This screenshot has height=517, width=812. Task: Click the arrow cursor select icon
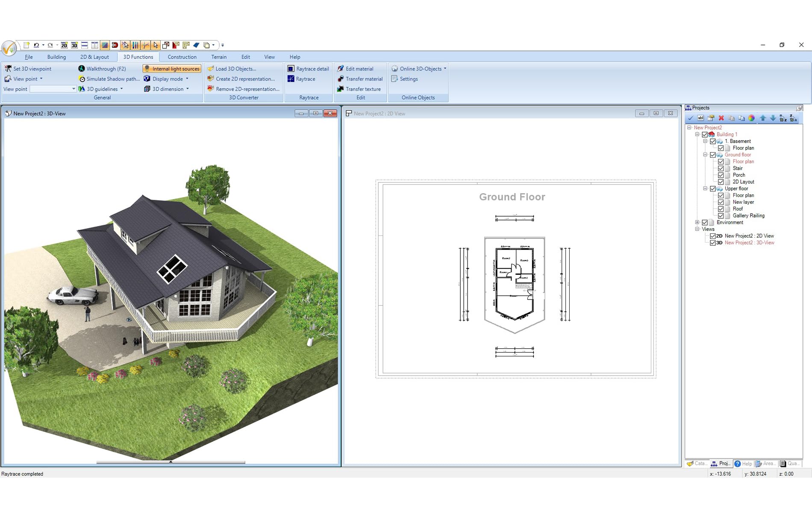pos(156,45)
